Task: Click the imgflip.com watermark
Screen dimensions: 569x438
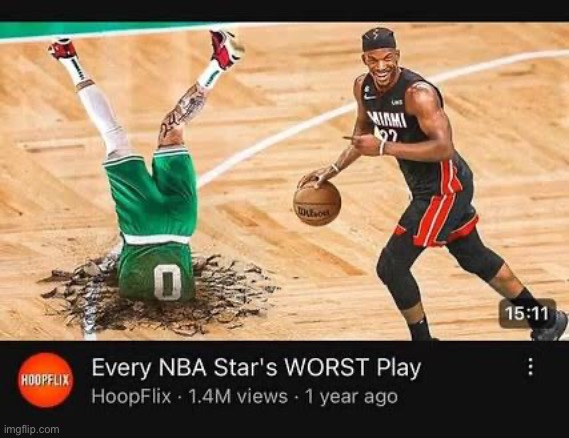Action: pyautogui.click(x=31, y=430)
